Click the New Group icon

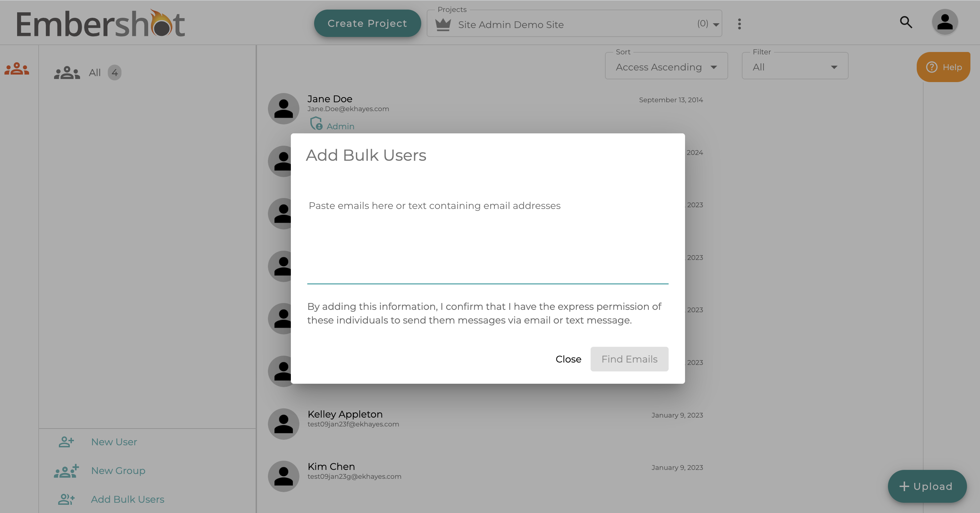point(66,471)
